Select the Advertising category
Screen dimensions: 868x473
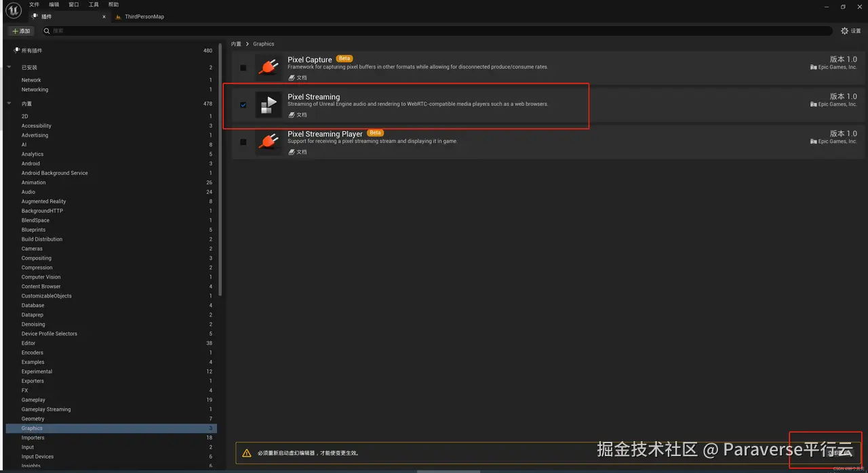coord(112,136)
